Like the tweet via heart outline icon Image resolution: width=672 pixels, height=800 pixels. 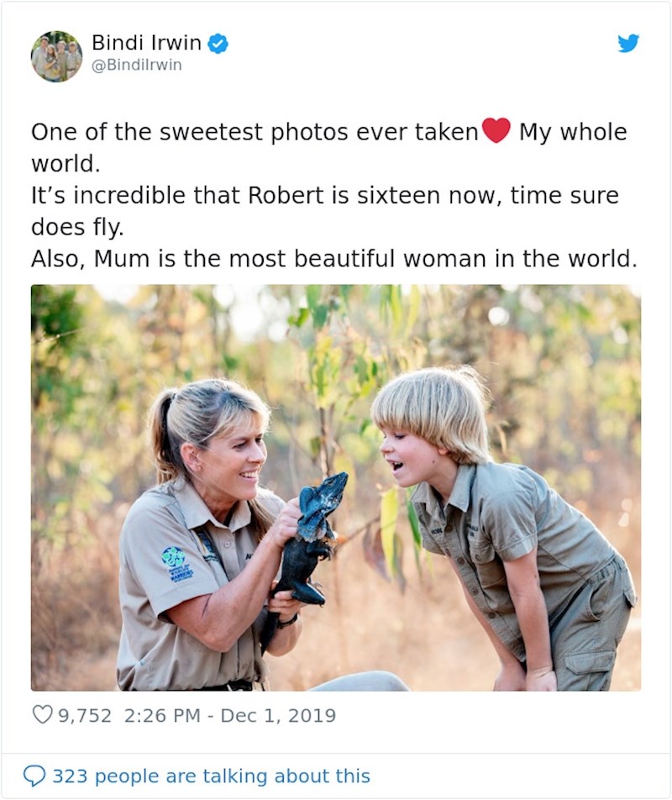42,715
